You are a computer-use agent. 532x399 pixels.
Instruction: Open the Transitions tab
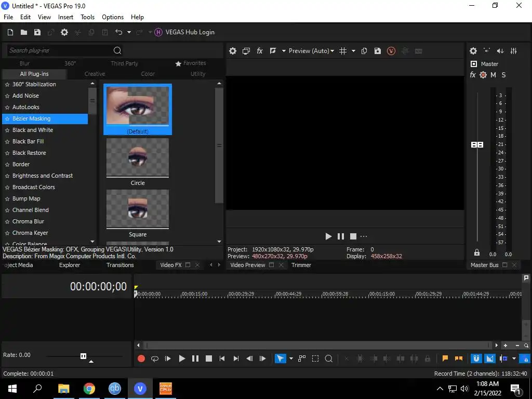click(120, 265)
